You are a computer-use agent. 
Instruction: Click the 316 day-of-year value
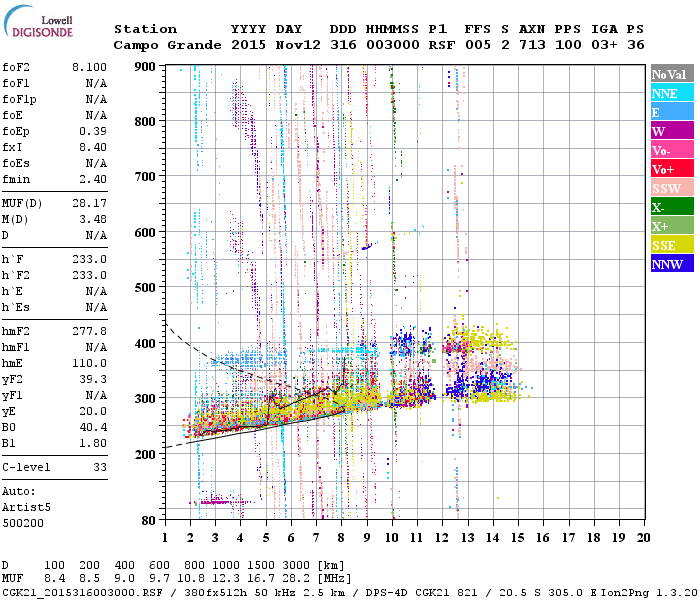[343, 45]
